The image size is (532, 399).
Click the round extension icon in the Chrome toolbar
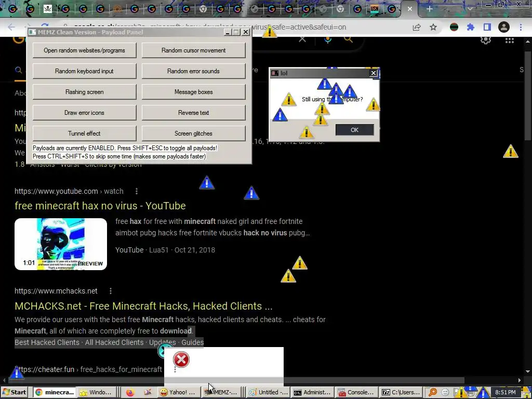coord(454,27)
